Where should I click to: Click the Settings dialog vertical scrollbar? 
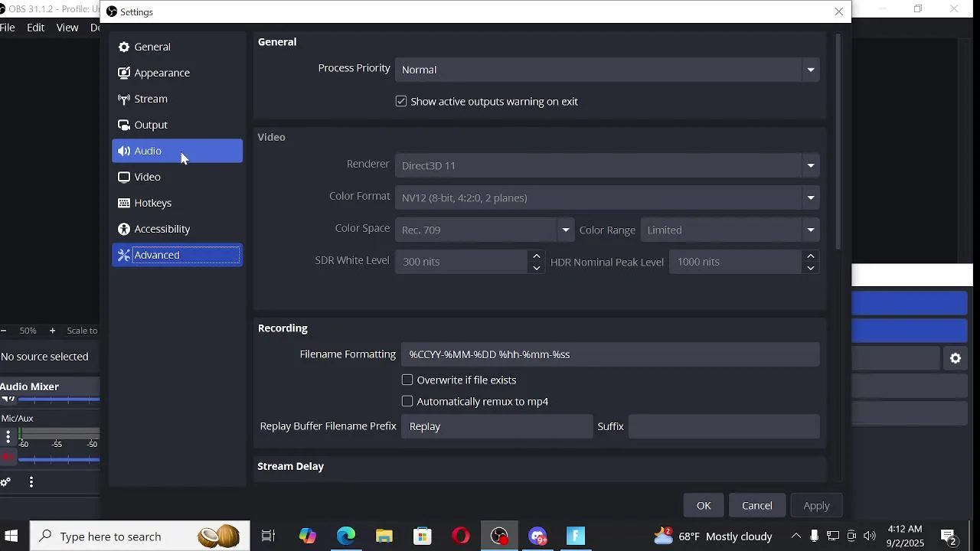(838, 142)
